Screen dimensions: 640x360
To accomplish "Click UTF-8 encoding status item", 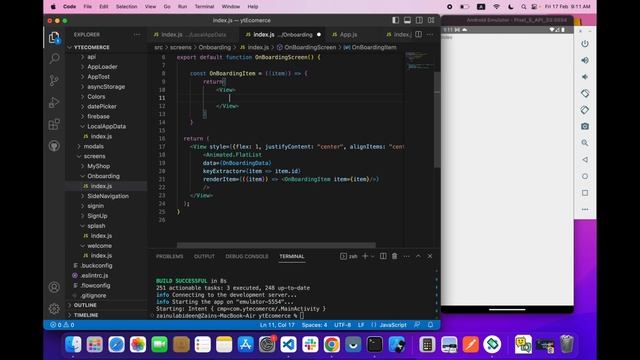I will click(x=342, y=325).
